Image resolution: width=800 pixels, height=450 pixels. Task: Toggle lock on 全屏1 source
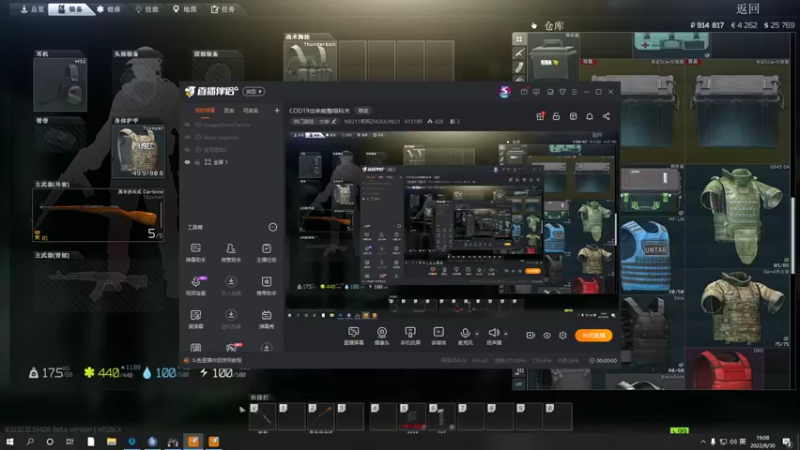click(197, 162)
